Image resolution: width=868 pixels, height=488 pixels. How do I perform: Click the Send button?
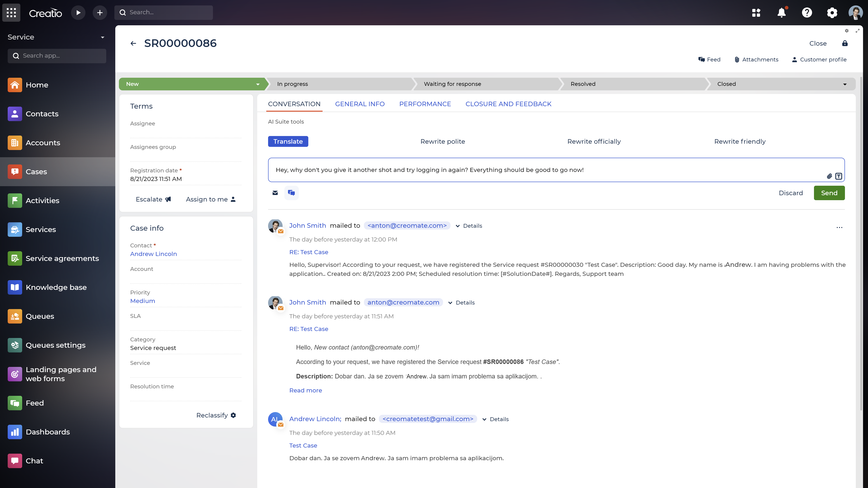829,193
